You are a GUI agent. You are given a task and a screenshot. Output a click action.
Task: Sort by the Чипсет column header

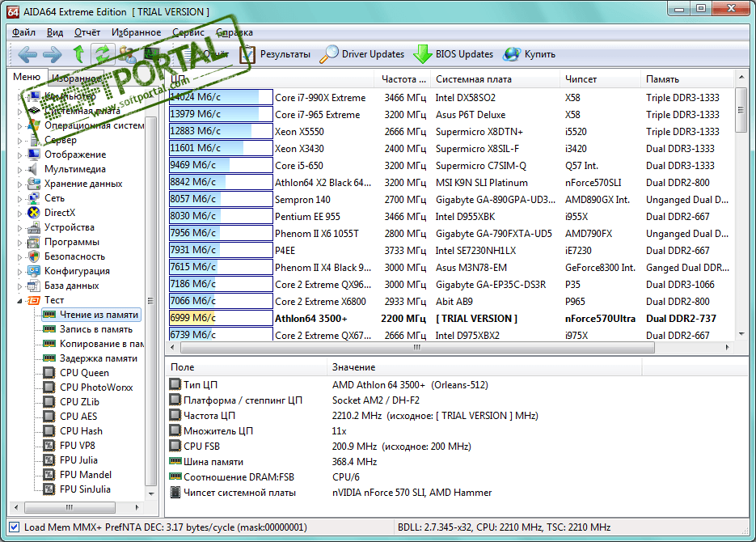[600, 79]
